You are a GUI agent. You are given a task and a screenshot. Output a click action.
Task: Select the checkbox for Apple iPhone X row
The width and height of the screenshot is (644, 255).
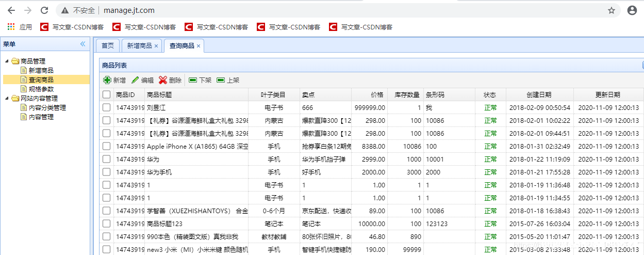coord(106,146)
